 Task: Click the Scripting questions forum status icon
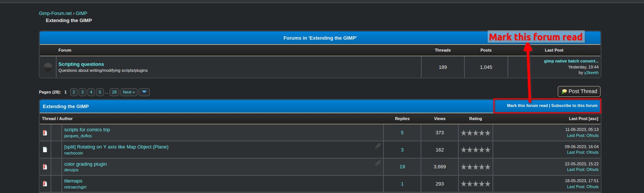coord(48,67)
